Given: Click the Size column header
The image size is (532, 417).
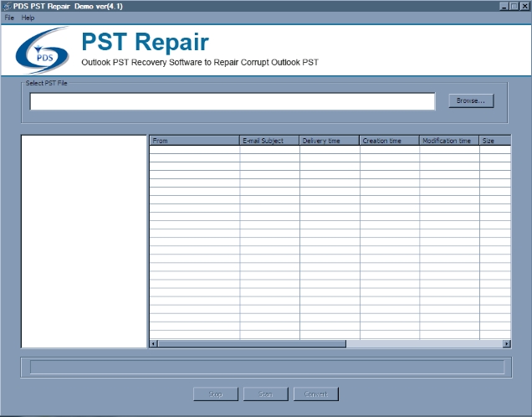Looking at the screenshot, I should click(x=494, y=141).
